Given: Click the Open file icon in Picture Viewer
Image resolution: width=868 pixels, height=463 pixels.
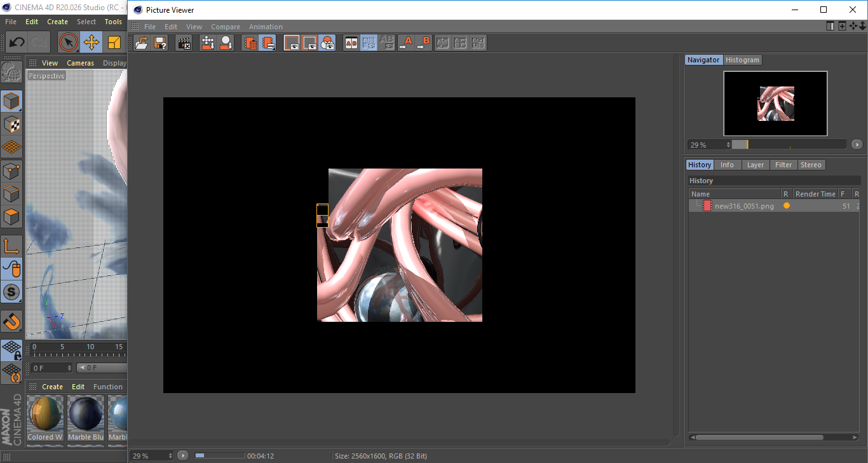Looking at the screenshot, I should 142,43.
